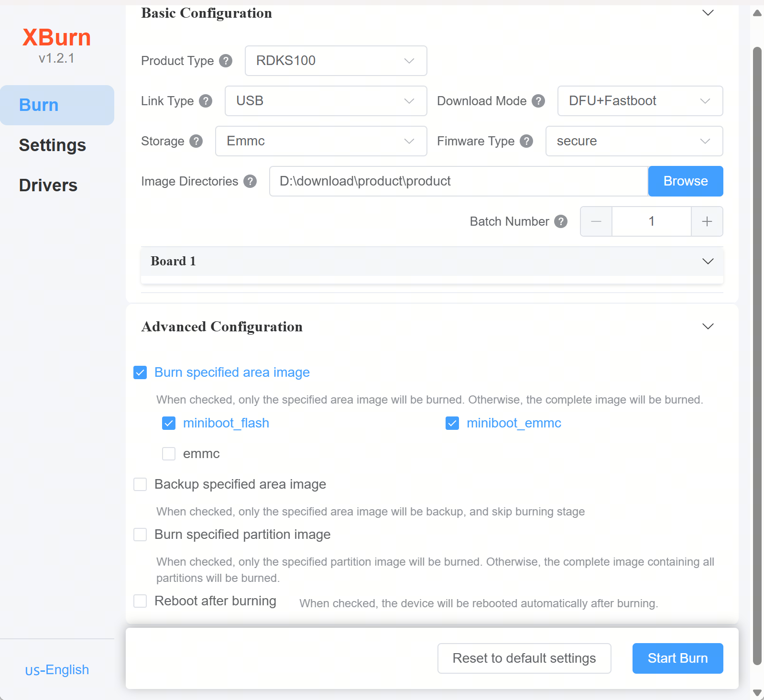The height and width of the screenshot is (700, 764).
Task: Click the Fimware Type help icon
Action: [526, 141]
